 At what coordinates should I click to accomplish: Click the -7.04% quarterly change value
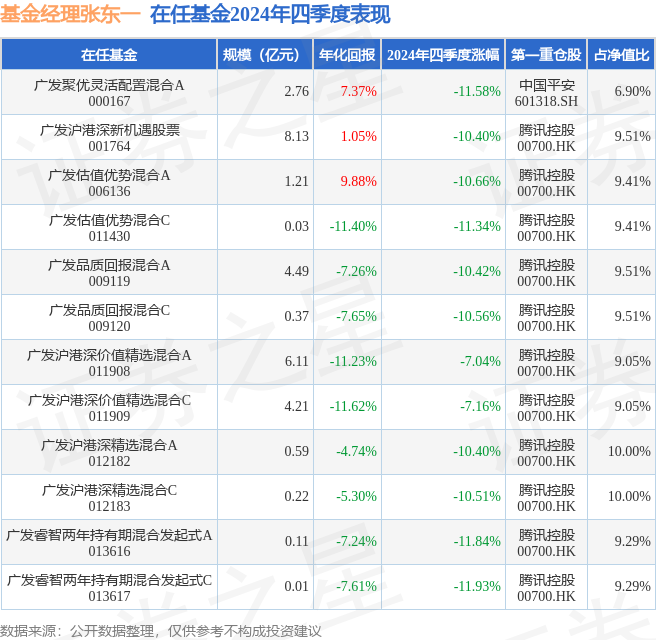[x=480, y=361]
